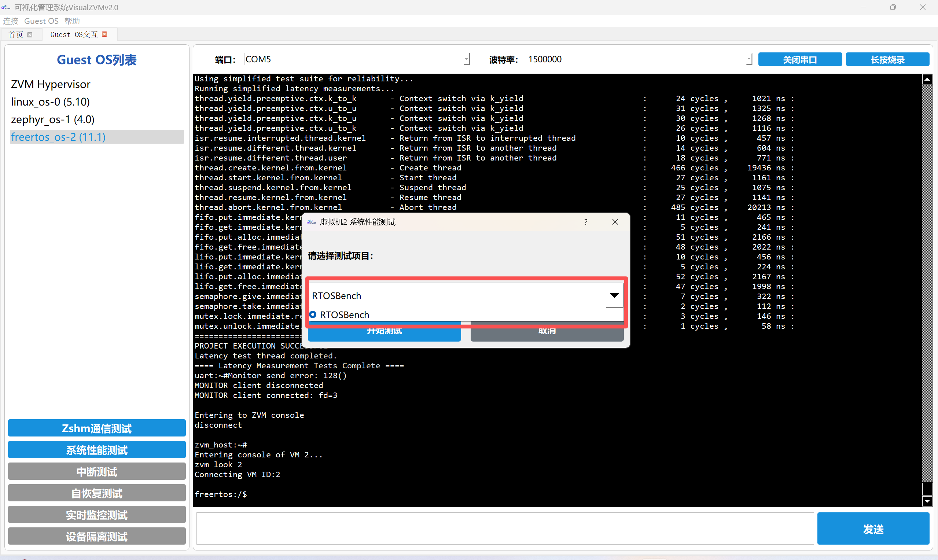
Task: Click the VisualZVM app logo in title bar
Action: click(6, 7)
